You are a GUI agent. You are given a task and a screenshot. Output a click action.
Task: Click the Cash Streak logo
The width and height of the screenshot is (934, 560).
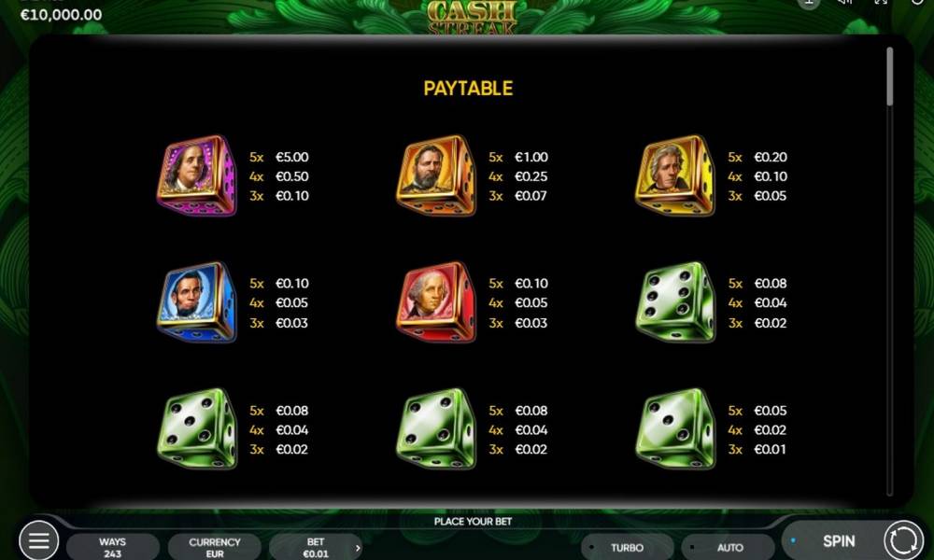pos(471,17)
